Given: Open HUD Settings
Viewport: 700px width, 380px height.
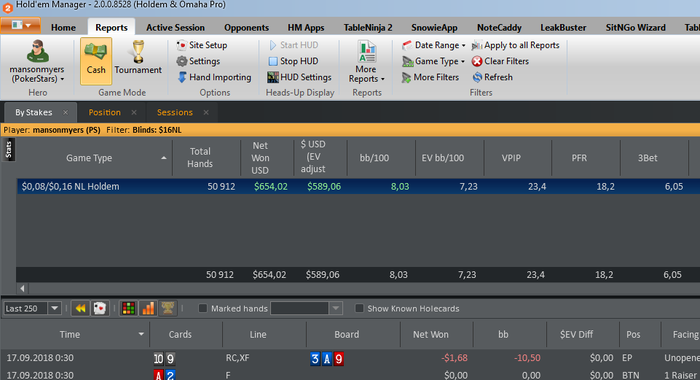Looking at the screenshot, I should point(299,77).
